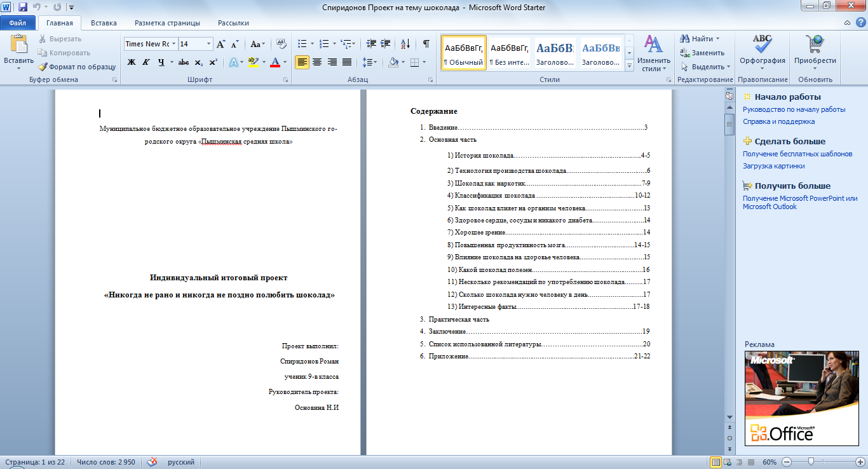Switch to the Вставка tab
Screen dimensions: 868x469
coord(104,23)
